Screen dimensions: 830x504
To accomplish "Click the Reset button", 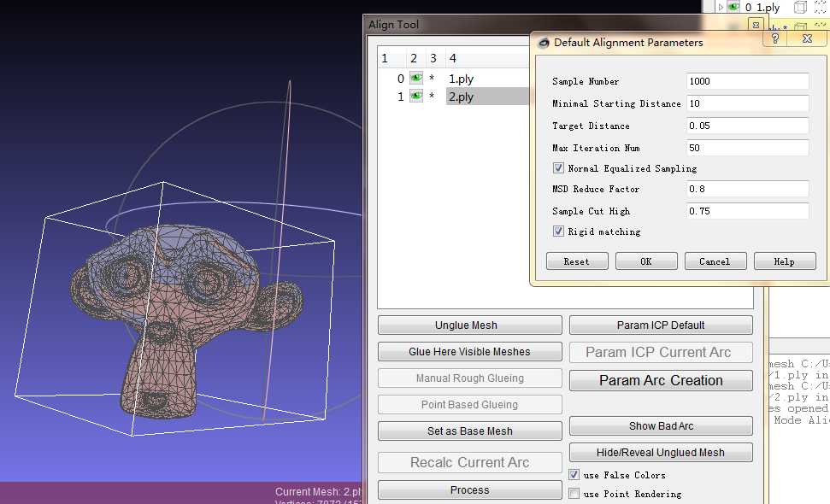I will (577, 261).
